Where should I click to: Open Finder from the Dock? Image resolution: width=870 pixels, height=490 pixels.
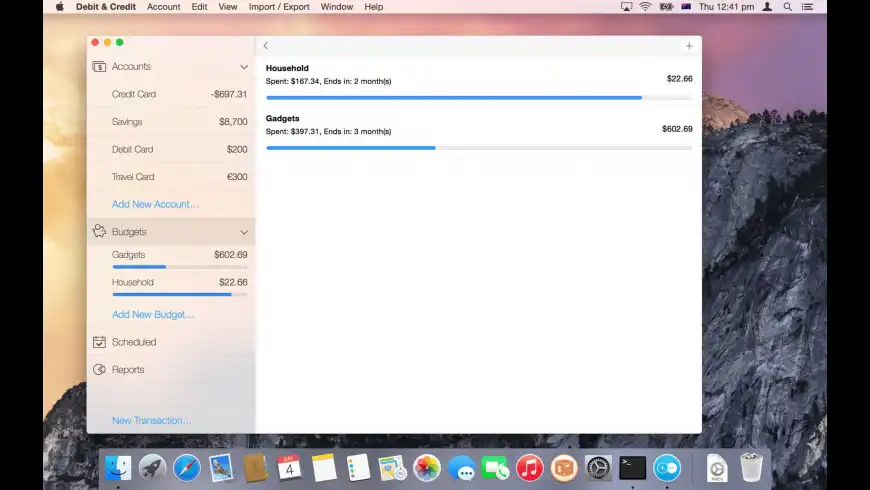tap(118, 468)
